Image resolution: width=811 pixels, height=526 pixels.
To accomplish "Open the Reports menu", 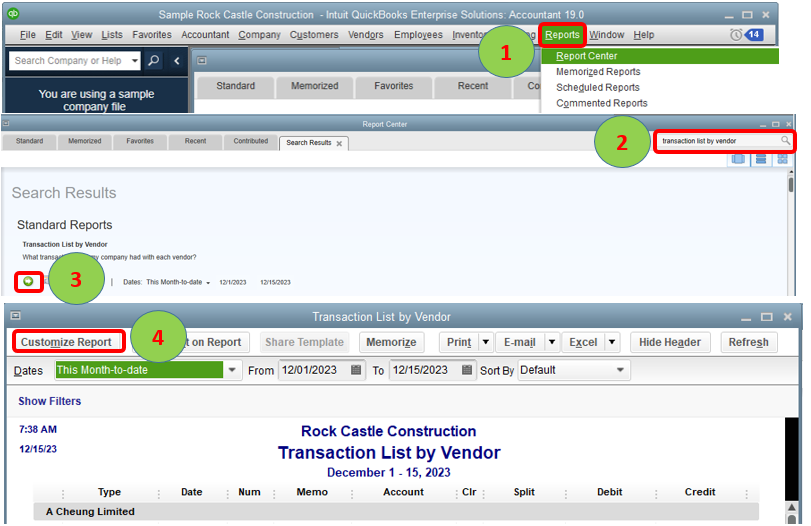I will (x=562, y=35).
